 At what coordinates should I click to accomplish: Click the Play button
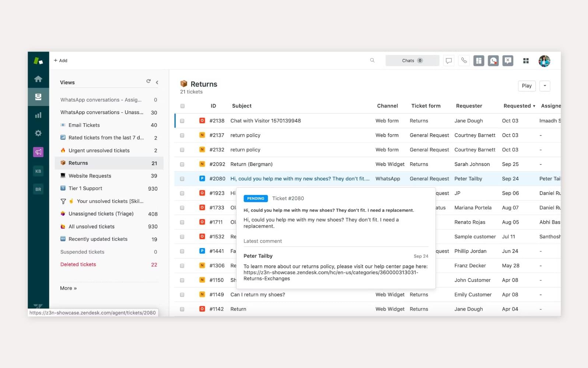tap(527, 86)
